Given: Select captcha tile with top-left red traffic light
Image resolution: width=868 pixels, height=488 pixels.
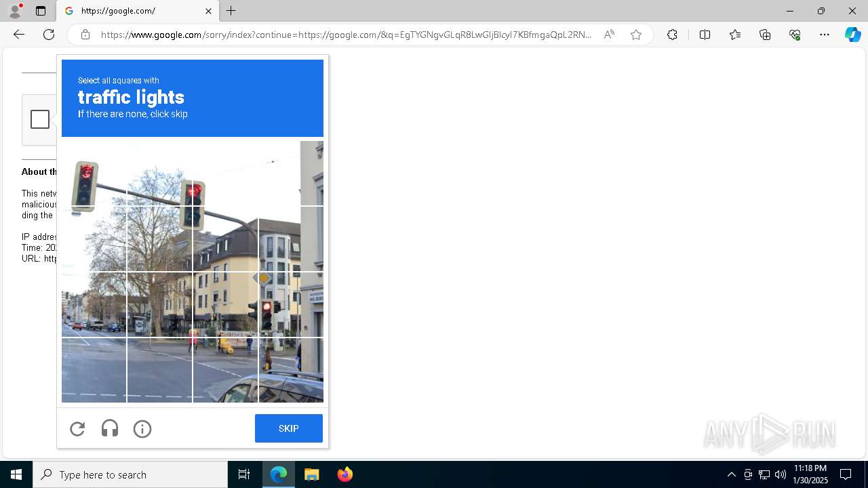Looking at the screenshot, I should click(x=94, y=173).
